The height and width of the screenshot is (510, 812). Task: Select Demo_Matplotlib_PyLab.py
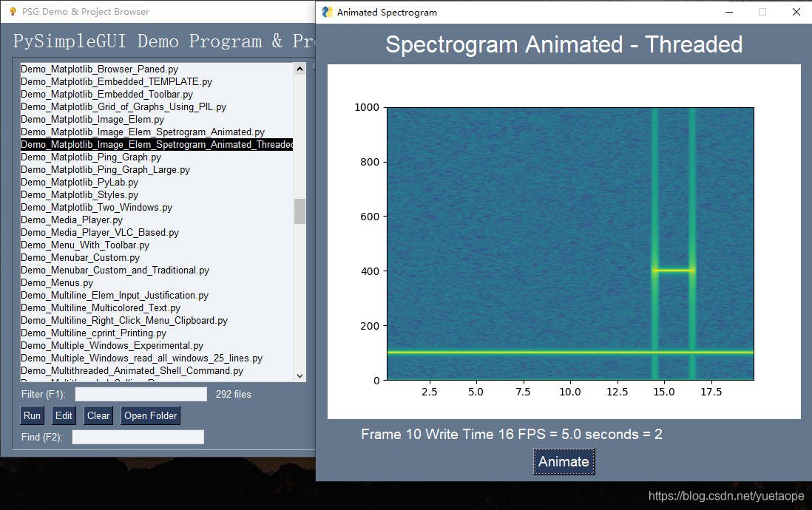[x=156, y=183]
